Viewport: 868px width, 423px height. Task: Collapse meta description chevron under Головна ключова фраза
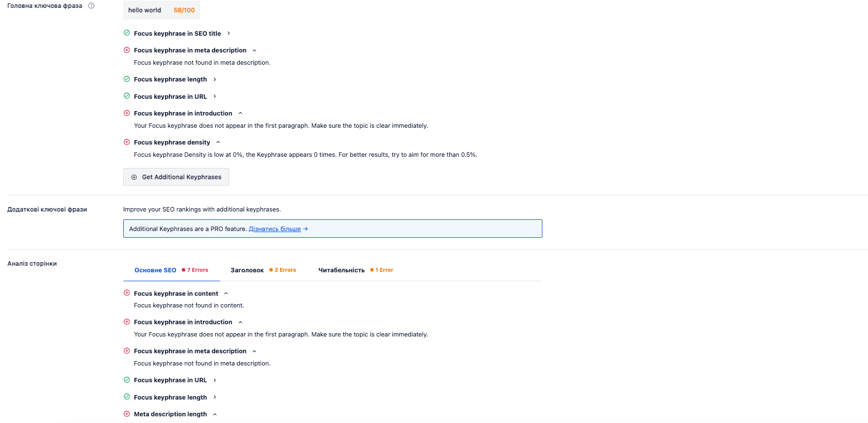click(254, 50)
